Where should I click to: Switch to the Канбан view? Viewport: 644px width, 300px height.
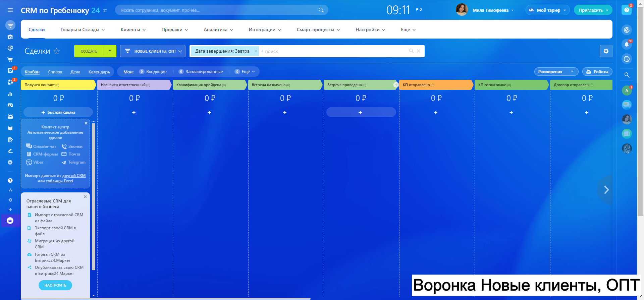pyautogui.click(x=32, y=72)
